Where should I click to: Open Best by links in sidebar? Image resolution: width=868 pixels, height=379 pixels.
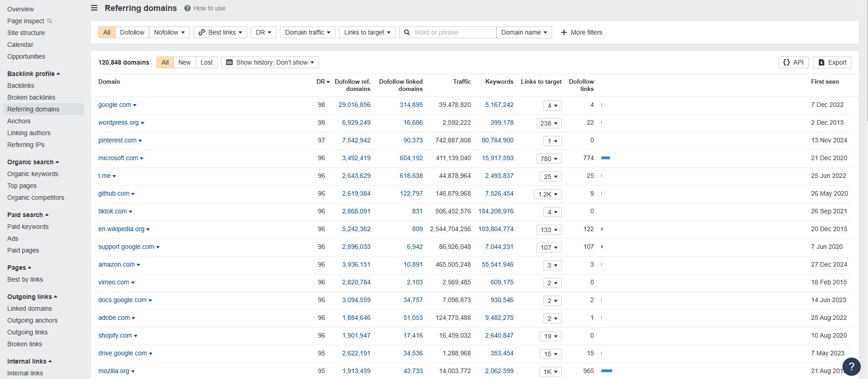click(x=25, y=279)
